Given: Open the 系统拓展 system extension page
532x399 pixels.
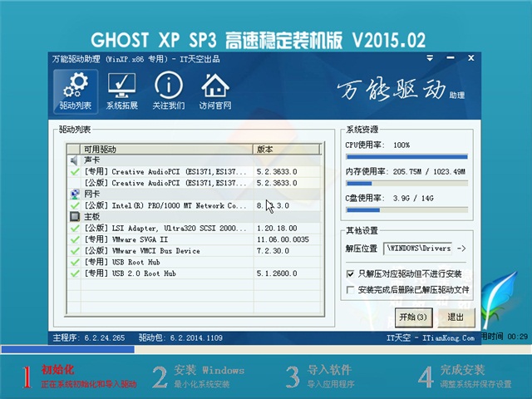Looking at the screenshot, I should (122, 91).
